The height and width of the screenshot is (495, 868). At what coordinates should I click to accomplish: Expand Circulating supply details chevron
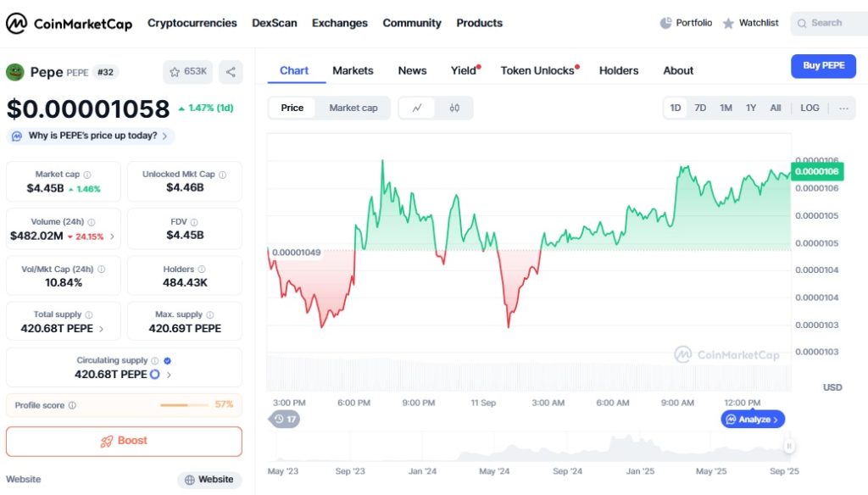(169, 375)
